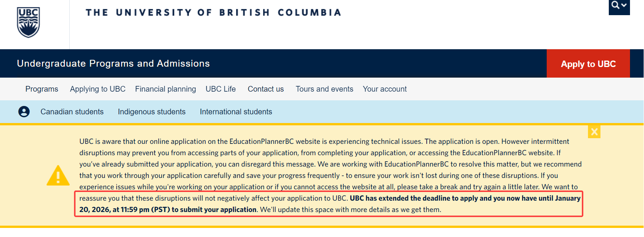Click The University of British Columbia wordmark
644x237 pixels.
(213, 12)
